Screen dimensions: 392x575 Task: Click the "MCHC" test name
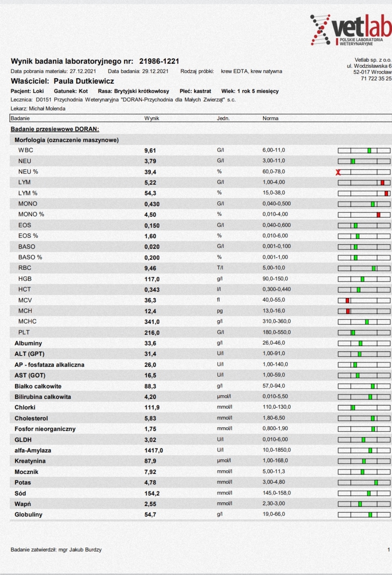(27, 321)
